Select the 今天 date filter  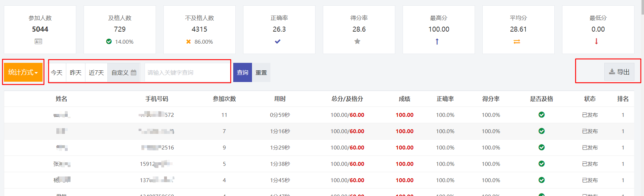tap(57, 72)
